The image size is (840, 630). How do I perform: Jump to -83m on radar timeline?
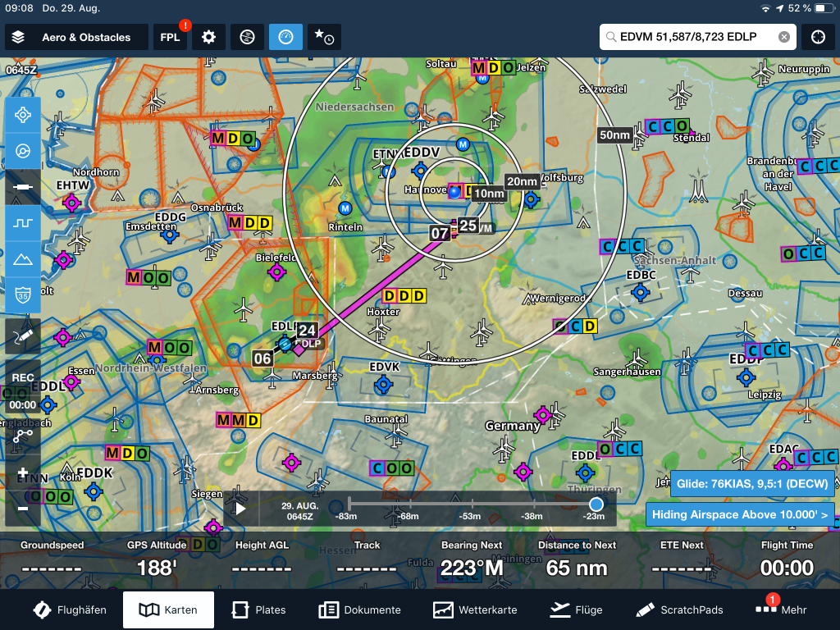(x=346, y=517)
